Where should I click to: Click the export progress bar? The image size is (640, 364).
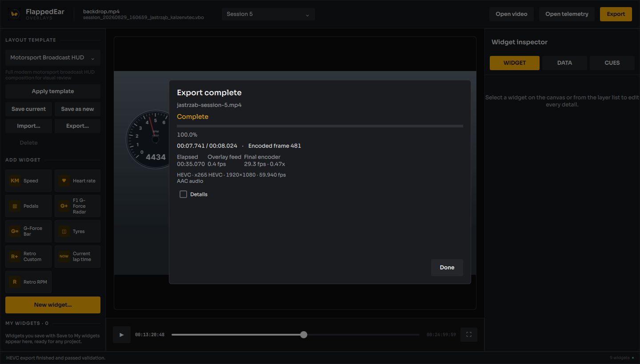(x=320, y=126)
